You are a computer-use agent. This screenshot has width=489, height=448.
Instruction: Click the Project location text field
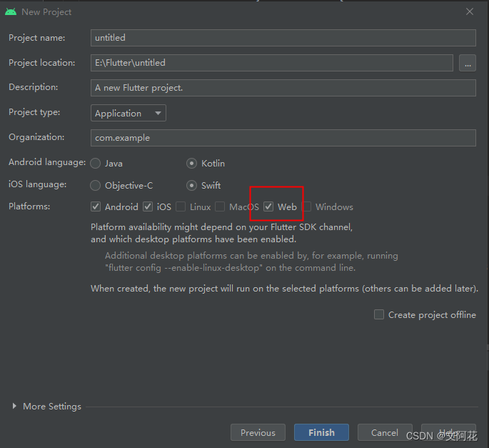click(x=272, y=63)
